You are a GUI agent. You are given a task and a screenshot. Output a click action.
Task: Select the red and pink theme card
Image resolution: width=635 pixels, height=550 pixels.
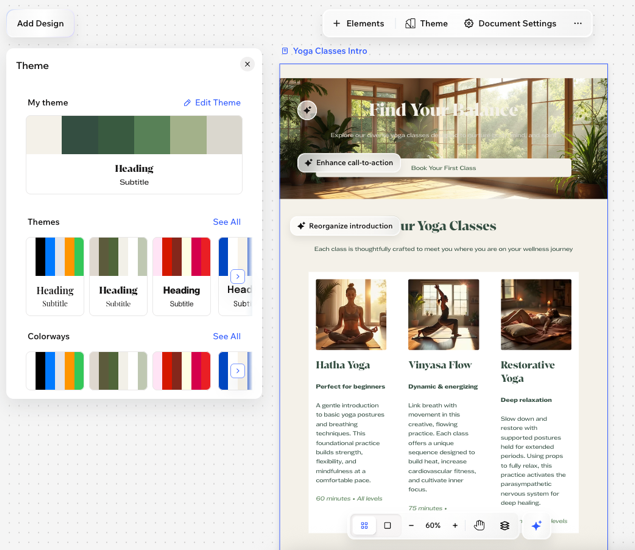pos(181,276)
